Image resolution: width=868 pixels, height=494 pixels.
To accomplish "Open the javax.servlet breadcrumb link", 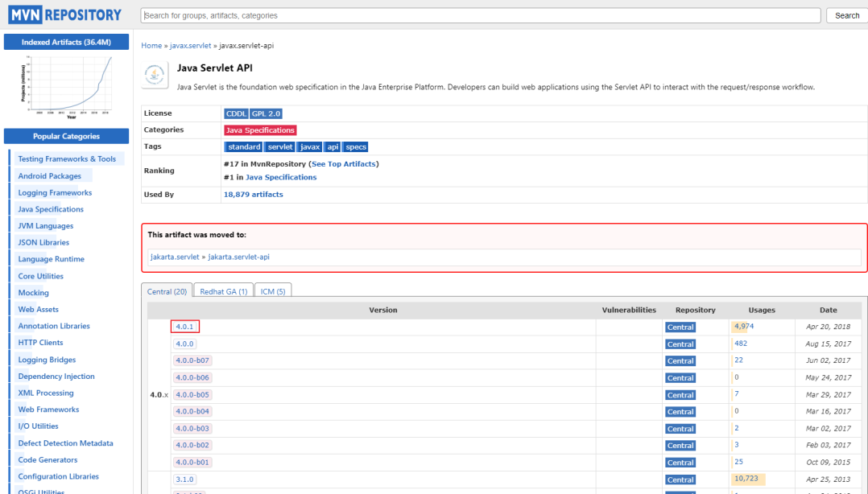I will click(190, 45).
